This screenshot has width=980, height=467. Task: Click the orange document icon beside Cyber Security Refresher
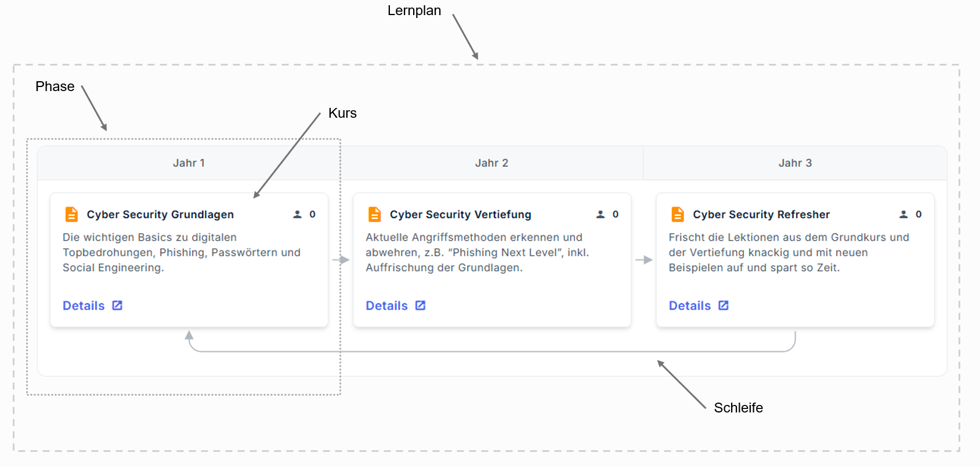click(678, 215)
